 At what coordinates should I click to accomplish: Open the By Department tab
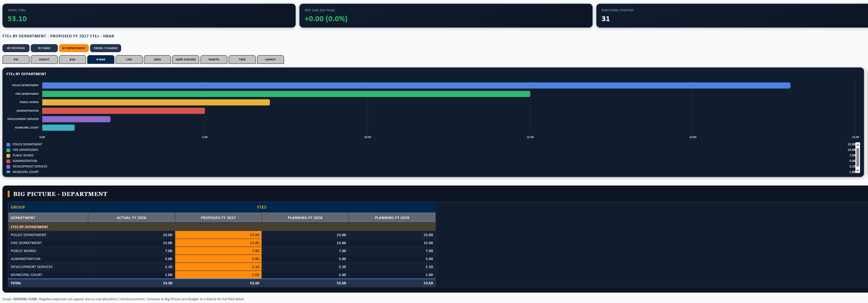74,48
